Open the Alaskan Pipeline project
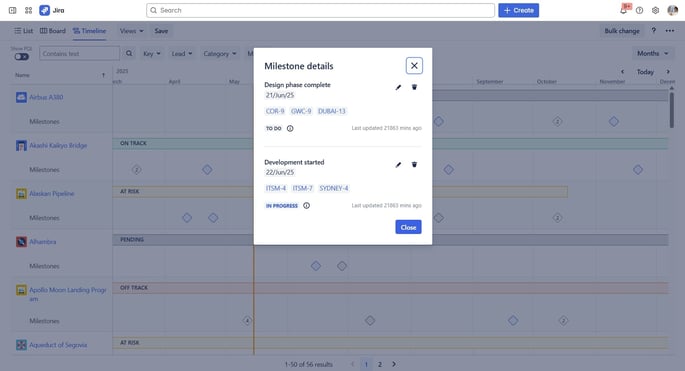 [x=52, y=194]
